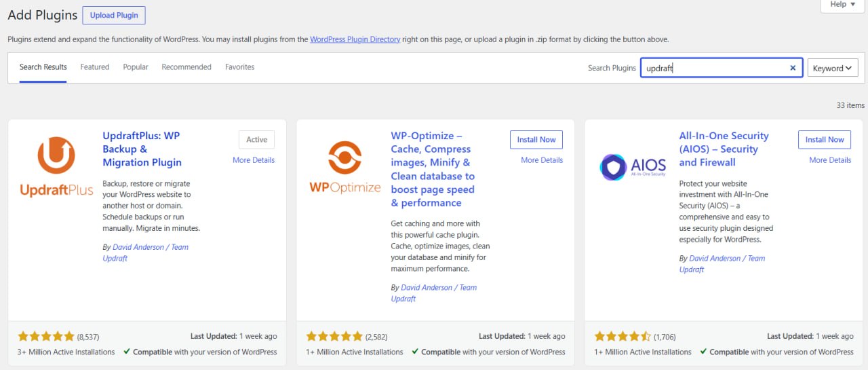Screen dimensions: 868x370
Task: Click the star rating of WP-Optimize
Action: (x=334, y=336)
